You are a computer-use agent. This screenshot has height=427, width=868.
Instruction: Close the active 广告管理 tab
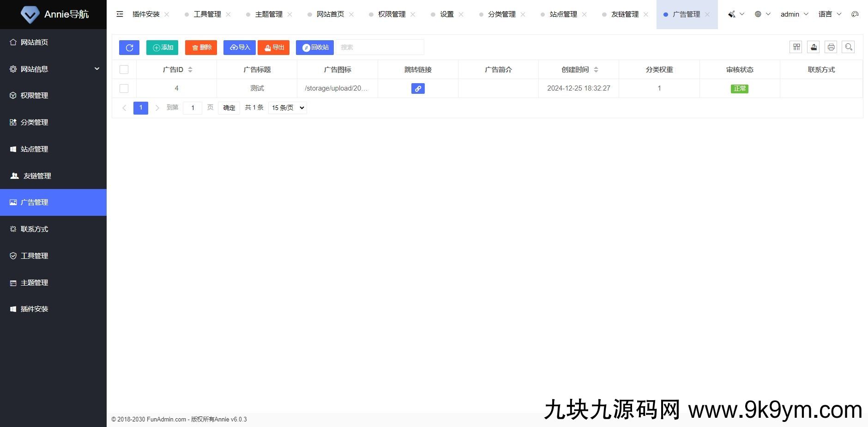[707, 14]
